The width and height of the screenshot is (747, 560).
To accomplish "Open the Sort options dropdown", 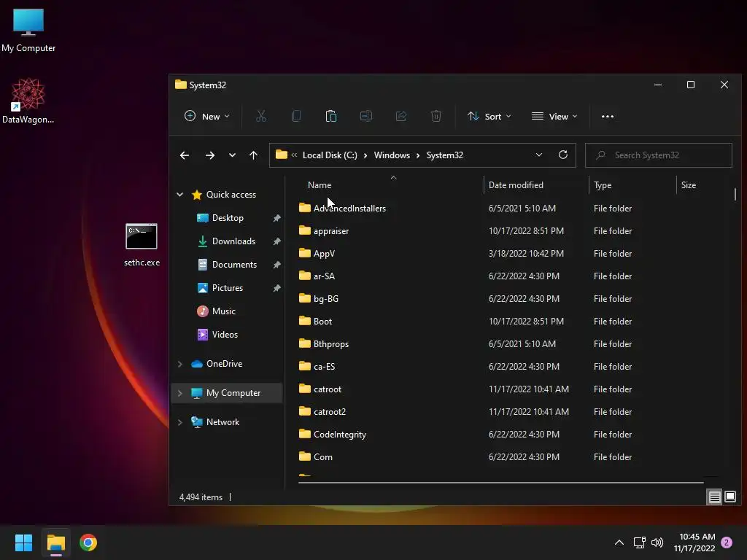I will tap(489, 116).
